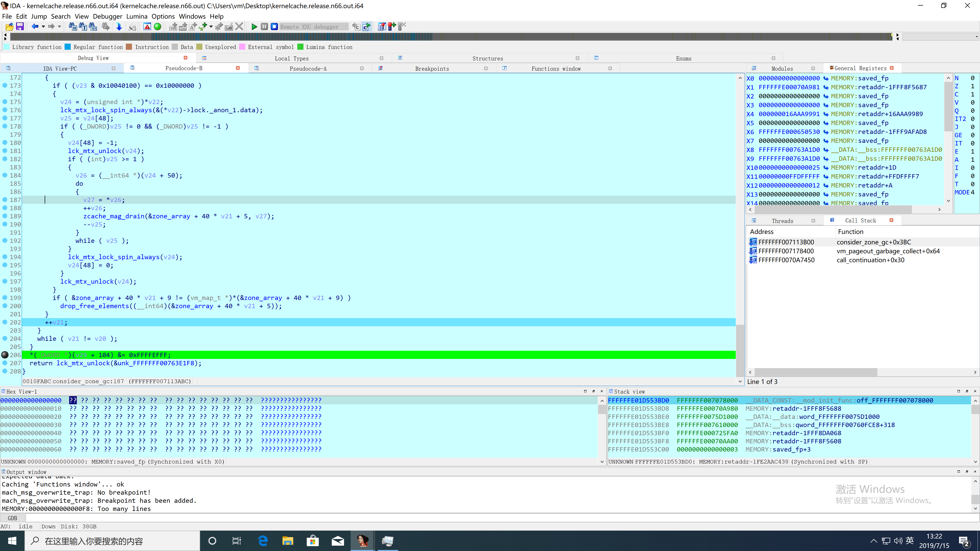The height and width of the screenshot is (551, 980).
Task: Switch to the Pseudocode-A tab
Action: pyautogui.click(x=308, y=68)
